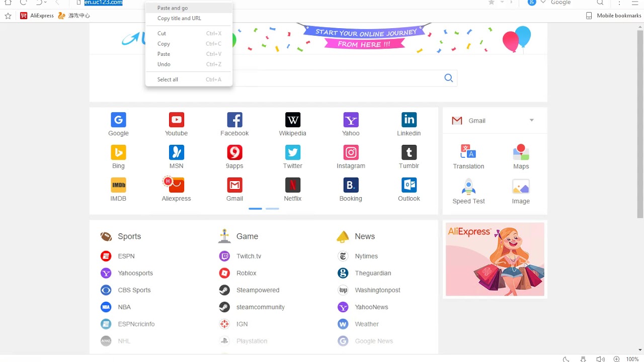Click the 100% zoom level text
Viewport: 644px width, 362px height.
(632, 359)
